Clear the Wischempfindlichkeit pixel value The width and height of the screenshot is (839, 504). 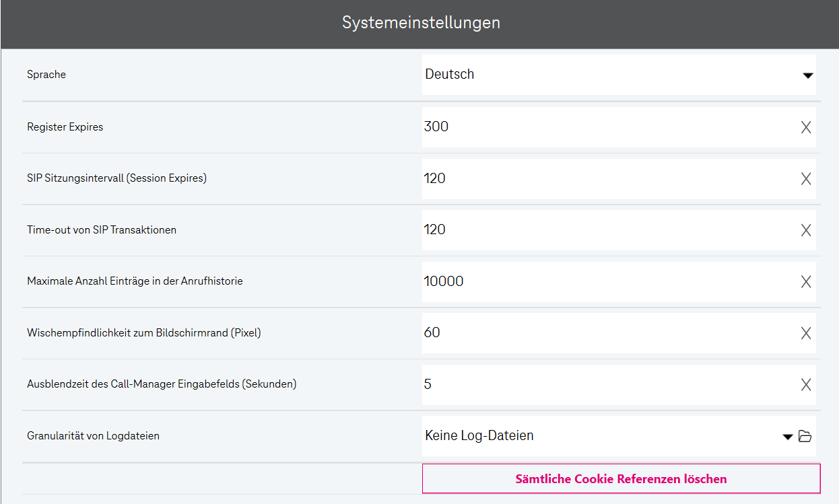pyautogui.click(x=805, y=333)
